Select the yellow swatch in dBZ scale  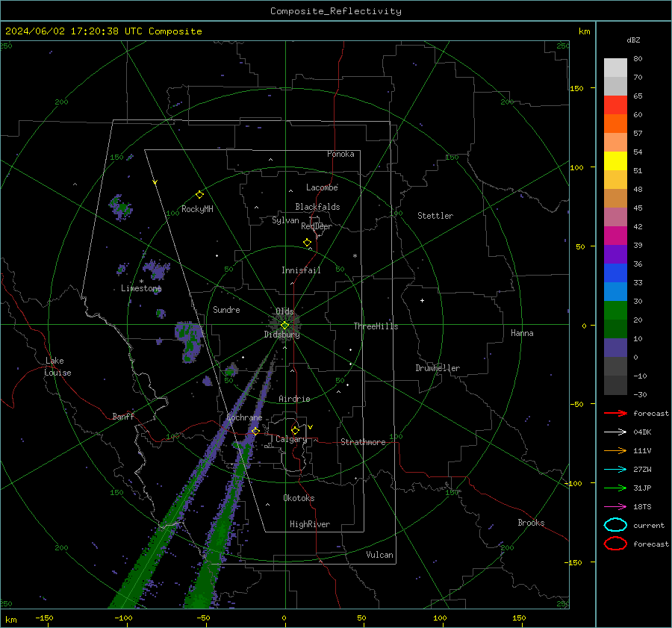click(615, 161)
